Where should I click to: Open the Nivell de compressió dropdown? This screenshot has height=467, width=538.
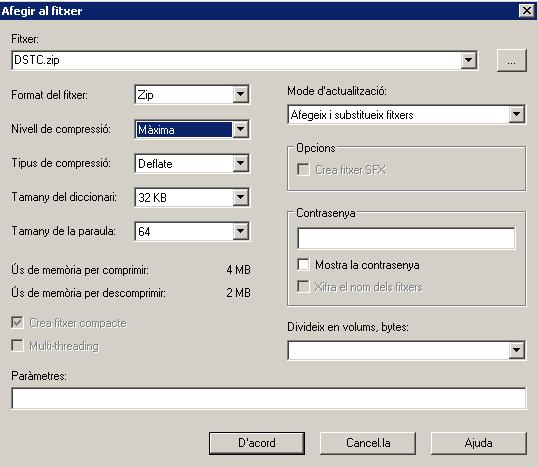pos(241,129)
